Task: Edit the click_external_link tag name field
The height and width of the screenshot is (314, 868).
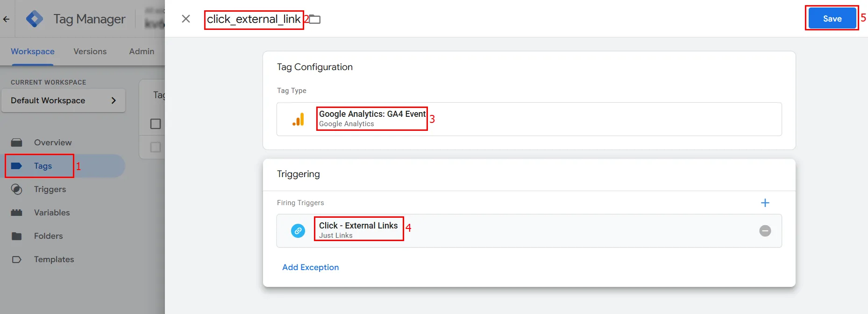Action: pos(254,20)
